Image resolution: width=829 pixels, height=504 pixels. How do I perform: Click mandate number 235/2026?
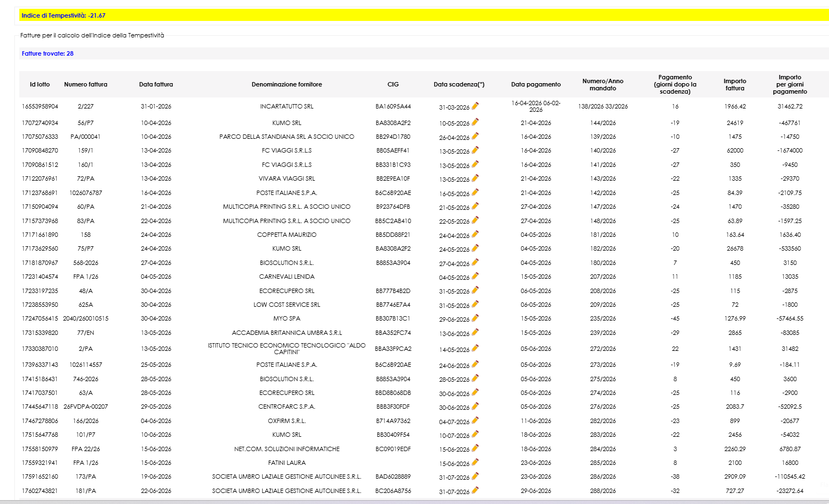coord(603,318)
